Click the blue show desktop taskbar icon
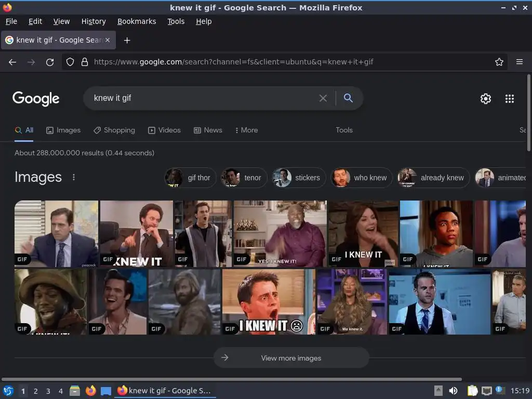Viewport: 532px width, 399px height. (x=106, y=391)
